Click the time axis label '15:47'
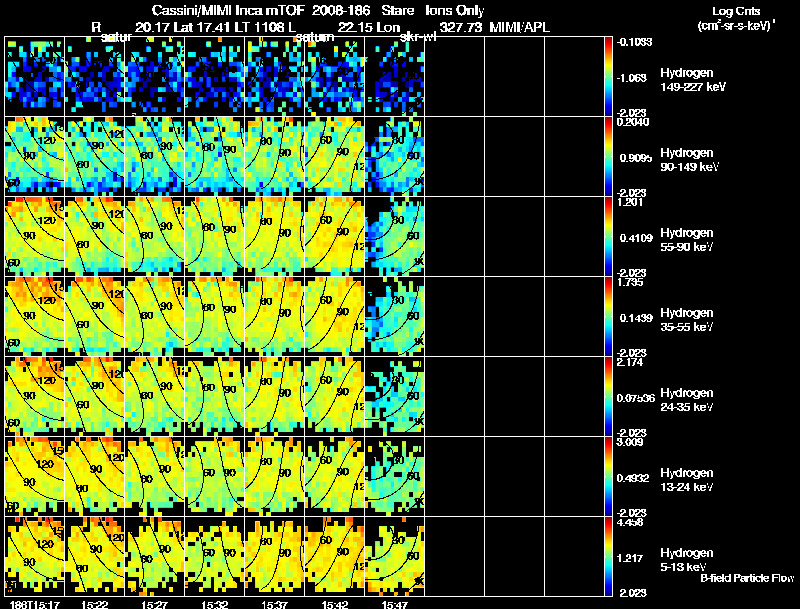The image size is (800, 609). click(x=394, y=604)
